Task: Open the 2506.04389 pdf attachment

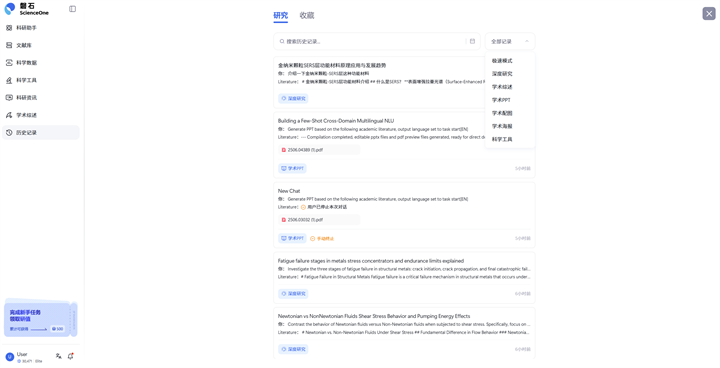Action: click(319, 150)
